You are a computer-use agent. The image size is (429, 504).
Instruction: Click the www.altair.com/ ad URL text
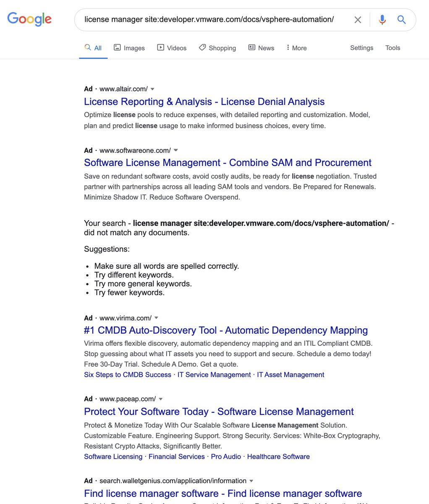pyautogui.click(x=123, y=89)
